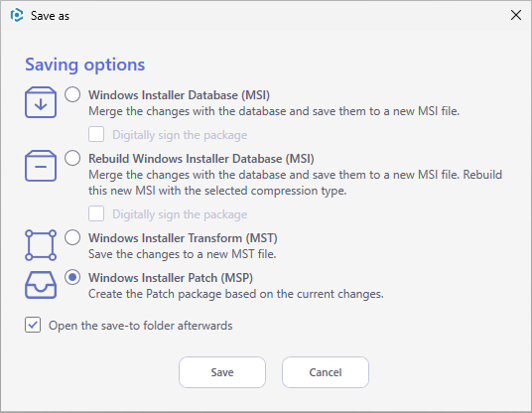Click the Open the save-to folder afterwards text
This screenshot has width=532, height=413.
[x=141, y=326]
